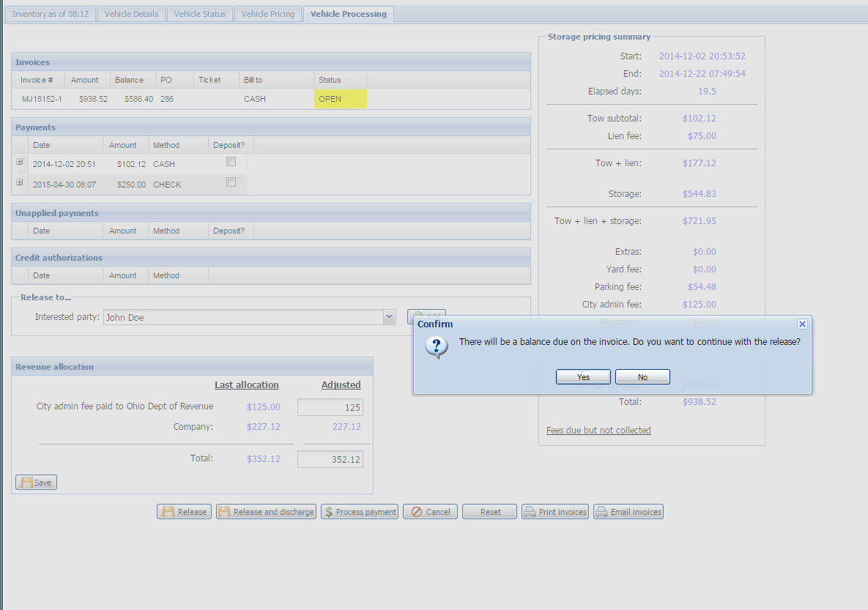The width and height of the screenshot is (868, 610).
Task: Open the Interested party dropdown
Action: (389, 317)
